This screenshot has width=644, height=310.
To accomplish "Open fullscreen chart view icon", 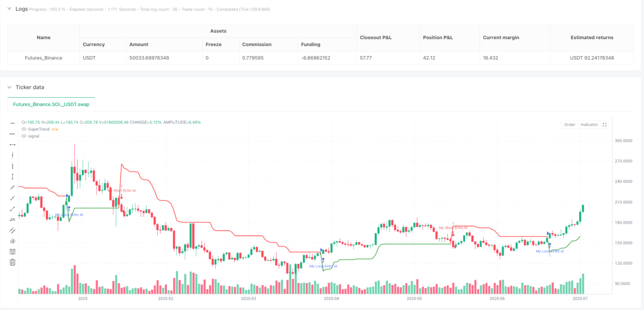I will point(604,124).
